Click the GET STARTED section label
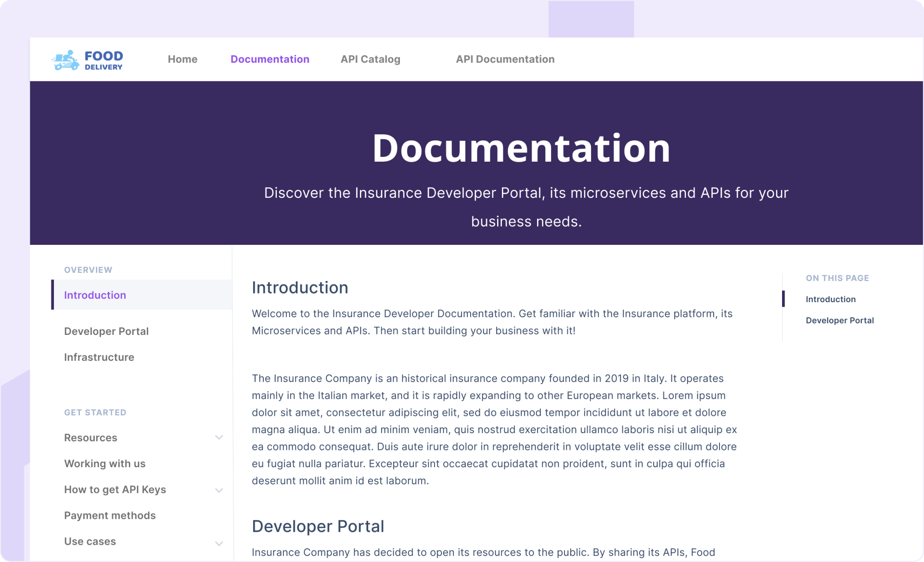This screenshot has width=924, height=562. click(x=95, y=412)
